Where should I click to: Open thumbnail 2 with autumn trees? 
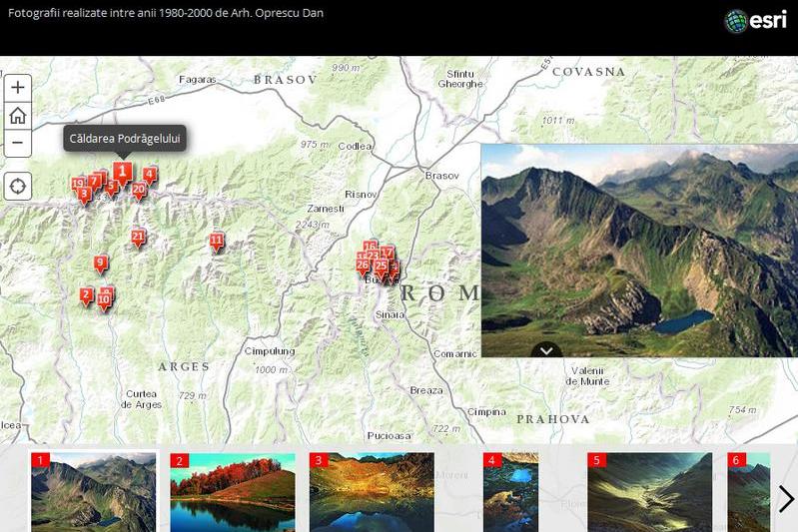click(233, 492)
